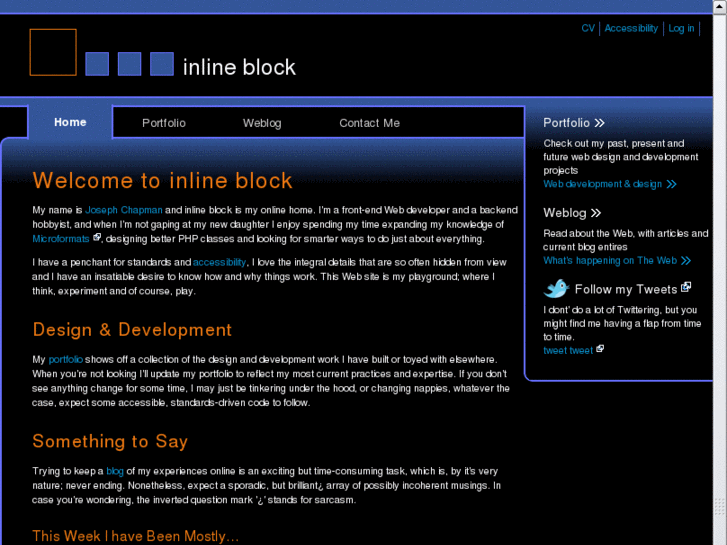Open the Accessibility link in the header
Screen dimensions: 727x545
631,28
